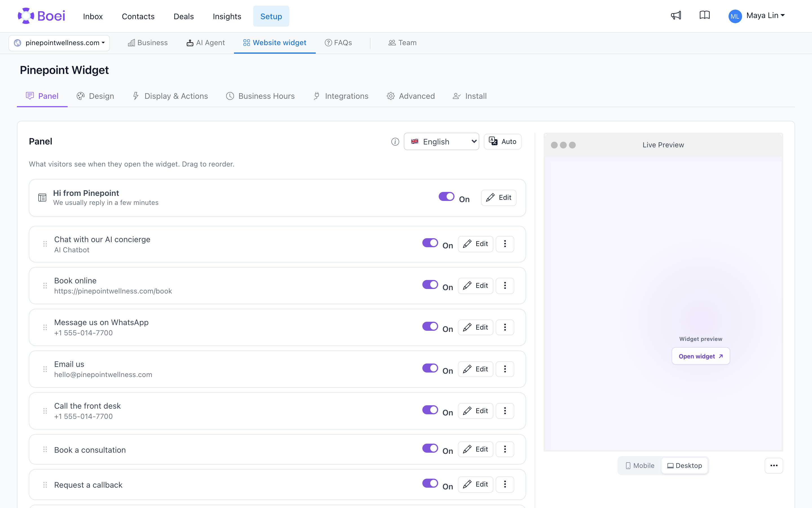The image size is (812, 508).
Task: Switch to the Design tab
Action: (95, 96)
